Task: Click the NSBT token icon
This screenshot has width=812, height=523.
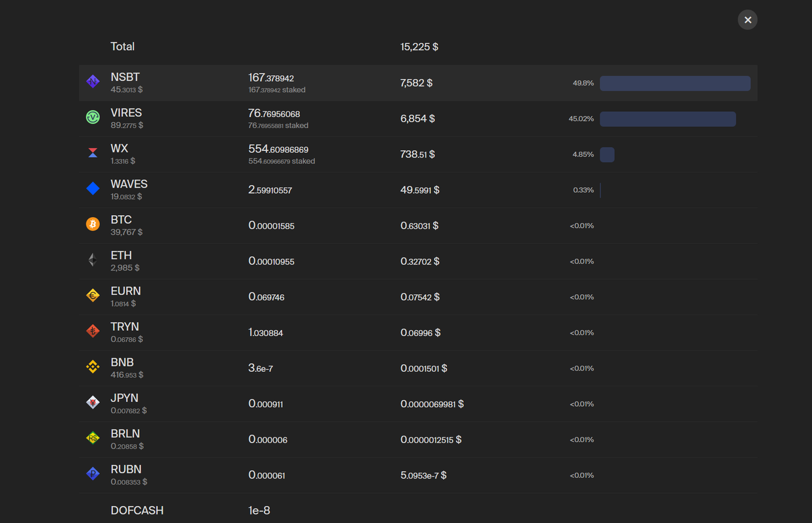Action: pyautogui.click(x=93, y=82)
